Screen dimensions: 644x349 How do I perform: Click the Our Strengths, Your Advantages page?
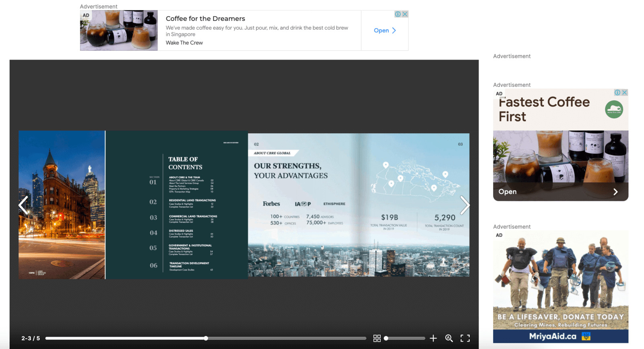[359, 204]
